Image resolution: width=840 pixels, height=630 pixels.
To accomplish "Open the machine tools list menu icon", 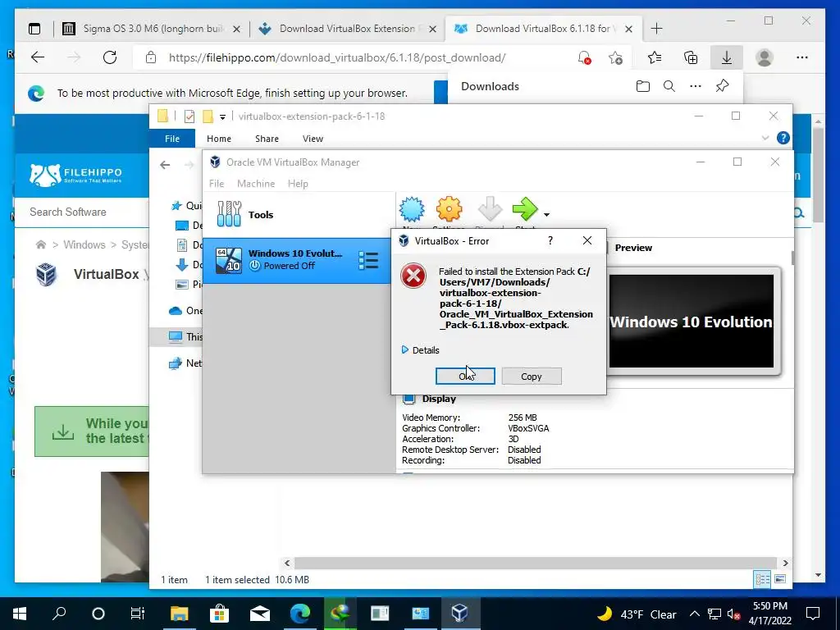I will [368, 260].
